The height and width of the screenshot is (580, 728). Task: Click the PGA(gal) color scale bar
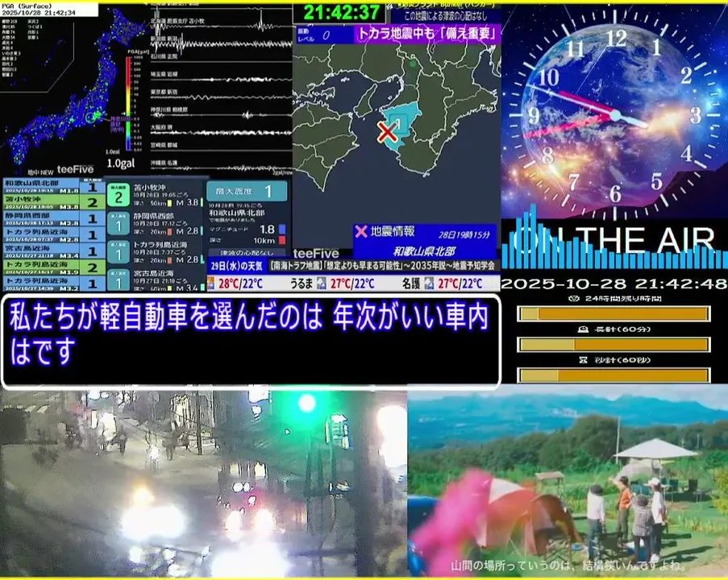coord(128,103)
